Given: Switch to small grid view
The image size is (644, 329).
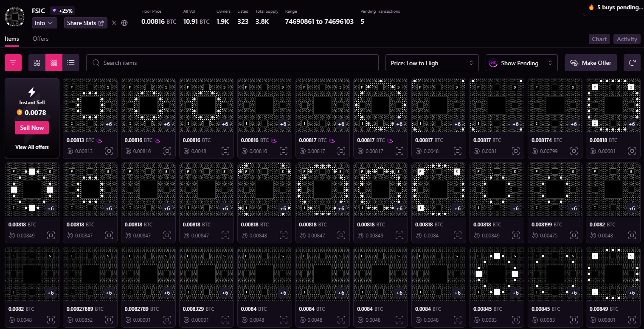Looking at the screenshot, I should pos(54,63).
